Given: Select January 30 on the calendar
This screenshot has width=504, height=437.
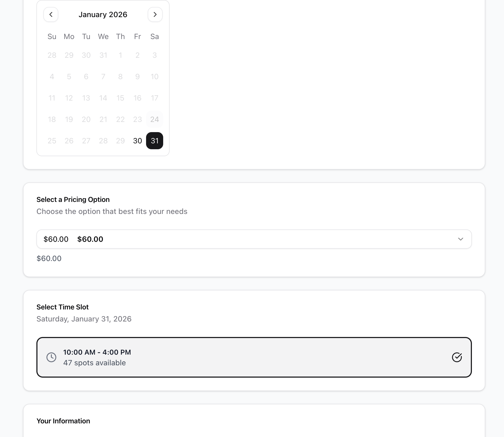Looking at the screenshot, I should click(137, 141).
